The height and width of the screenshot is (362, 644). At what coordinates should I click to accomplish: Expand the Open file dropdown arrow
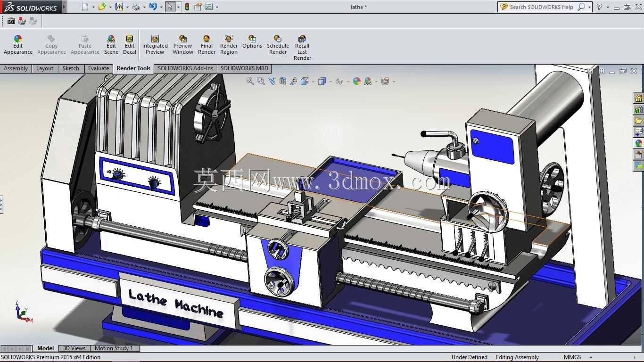click(x=110, y=7)
